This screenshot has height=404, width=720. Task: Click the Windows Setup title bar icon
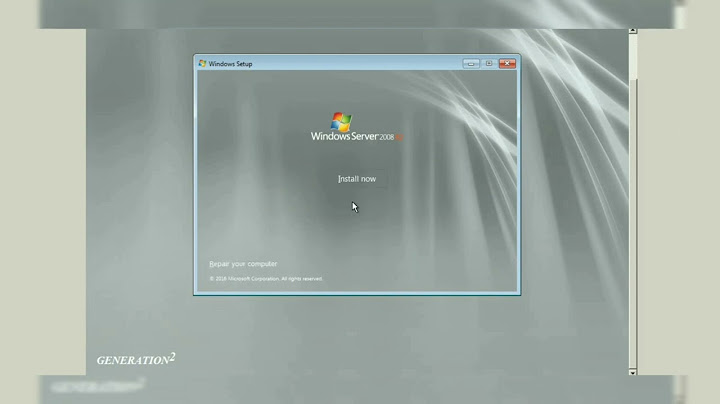click(x=202, y=63)
